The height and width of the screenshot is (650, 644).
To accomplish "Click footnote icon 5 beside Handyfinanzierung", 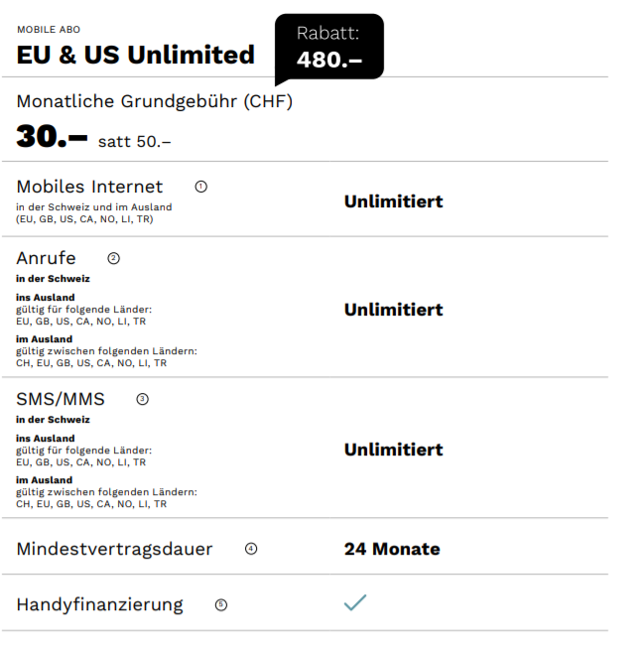I will point(220,604).
